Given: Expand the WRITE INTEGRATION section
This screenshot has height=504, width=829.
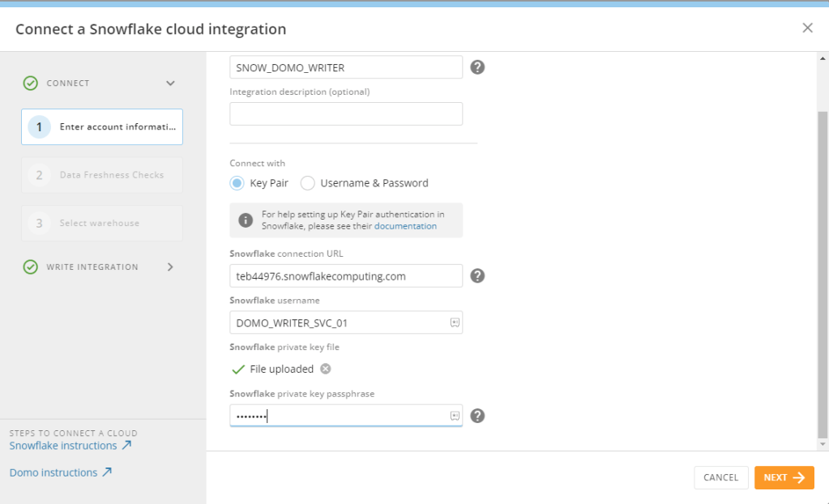Looking at the screenshot, I should point(170,267).
